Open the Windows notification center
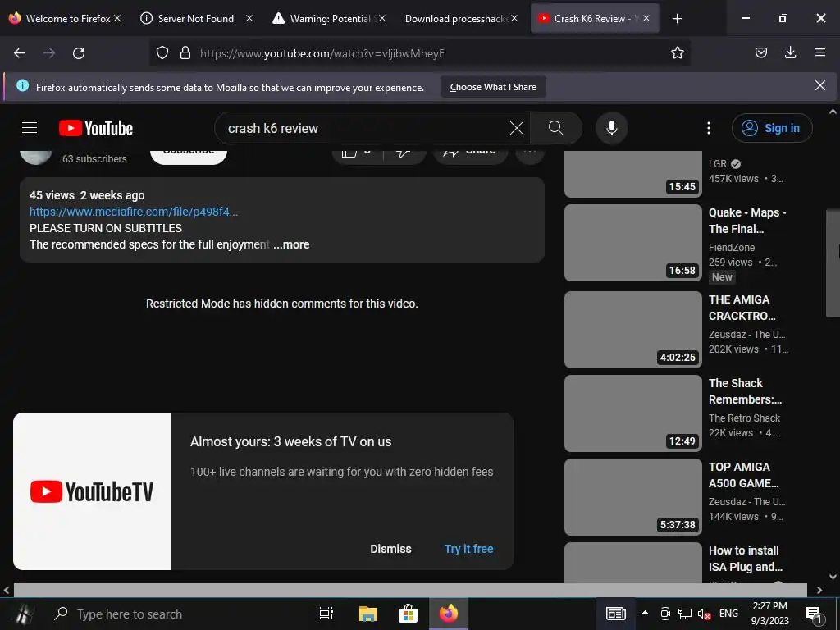The image size is (840, 630). pos(814,614)
